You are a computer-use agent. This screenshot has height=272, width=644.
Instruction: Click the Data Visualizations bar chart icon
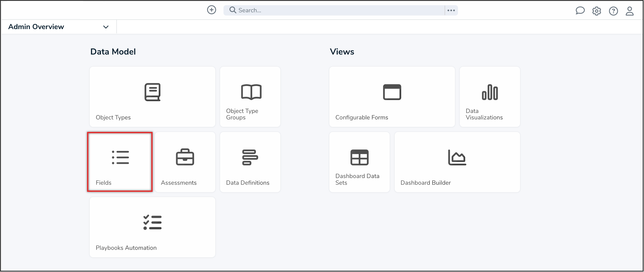tap(489, 92)
